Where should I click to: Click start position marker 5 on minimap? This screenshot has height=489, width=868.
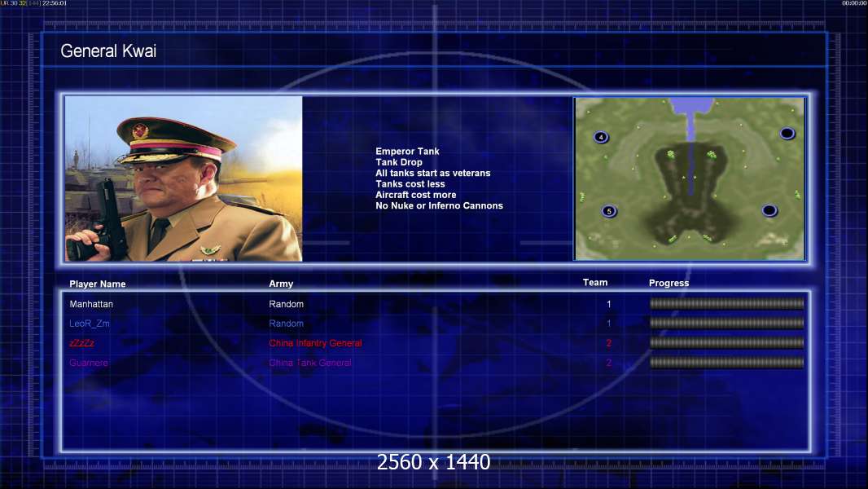pyautogui.click(x=609, y=211)
